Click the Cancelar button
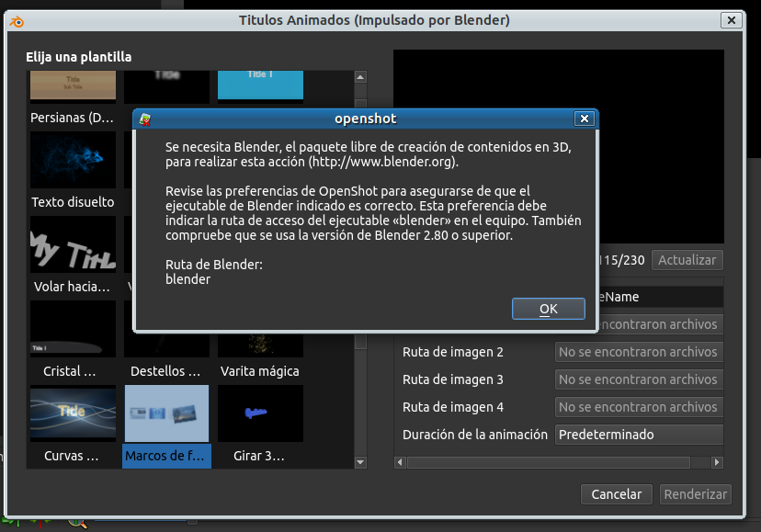Image resolution: width=761 pixels, height=532 pixels. tap(617, 494)
